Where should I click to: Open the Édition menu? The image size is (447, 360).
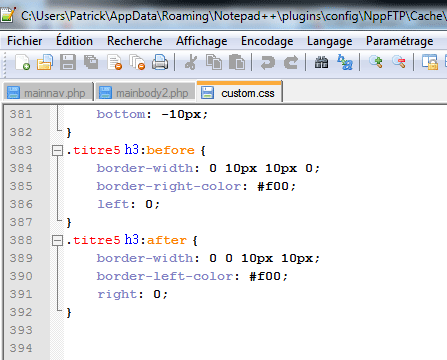tap(74, 41)
